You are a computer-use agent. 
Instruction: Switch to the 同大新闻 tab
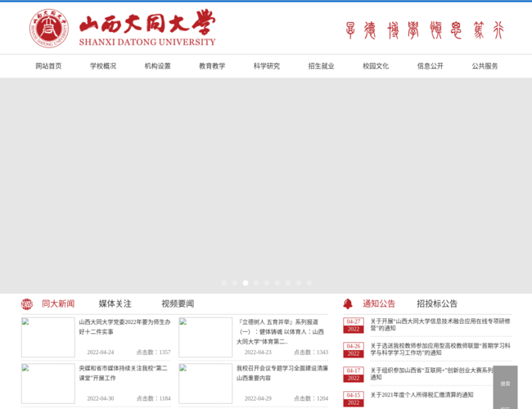[58, 303]
